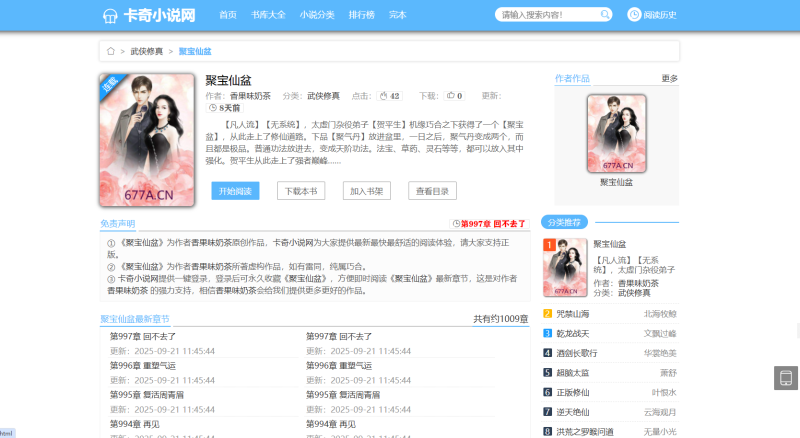Click 聚宝仙盆 title under author works cover
This screenshot has height=438, width=800.
pyautogui.click(x=616, y=182)
